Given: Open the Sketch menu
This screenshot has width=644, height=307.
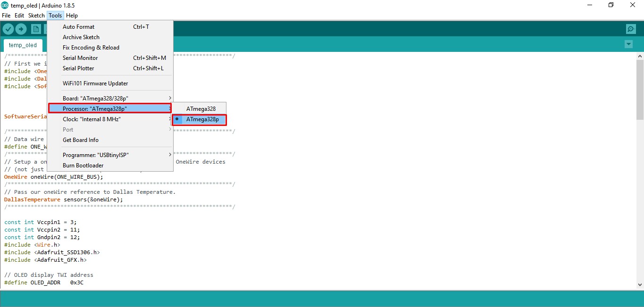Looking at the screenshot, I should tap(36, 16).
